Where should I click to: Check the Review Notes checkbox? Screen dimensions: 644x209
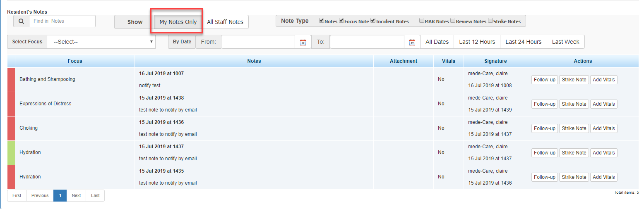(x=453, y=21)
